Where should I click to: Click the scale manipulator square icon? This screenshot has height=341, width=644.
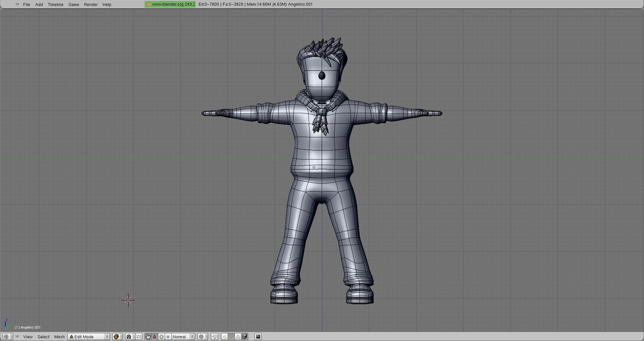(168, 337)
